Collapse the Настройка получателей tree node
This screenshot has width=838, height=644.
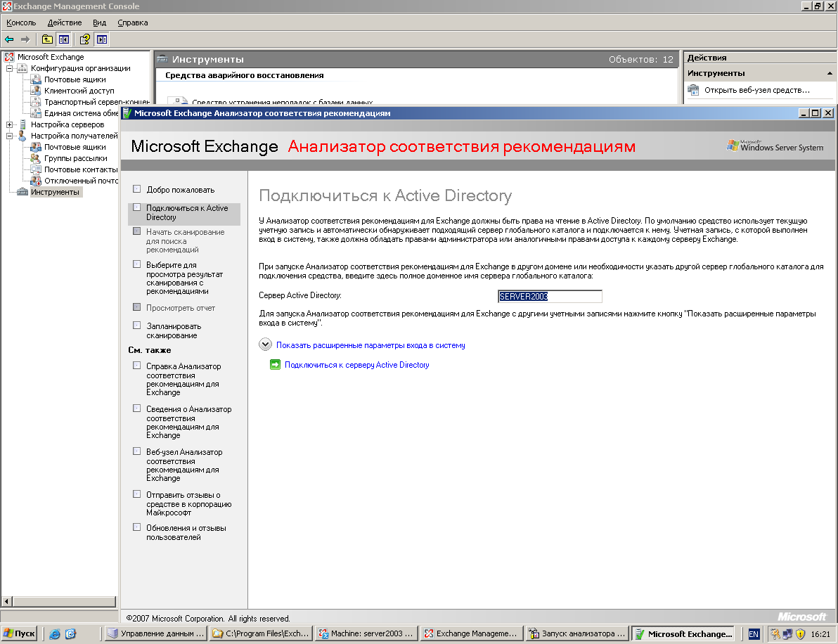pyautogui.click(x=9, y=136)
